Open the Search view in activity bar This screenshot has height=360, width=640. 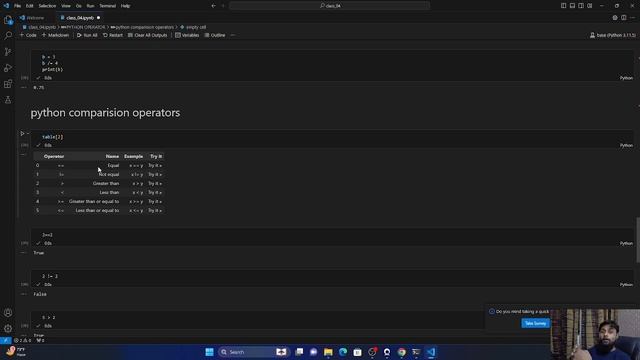8,36
